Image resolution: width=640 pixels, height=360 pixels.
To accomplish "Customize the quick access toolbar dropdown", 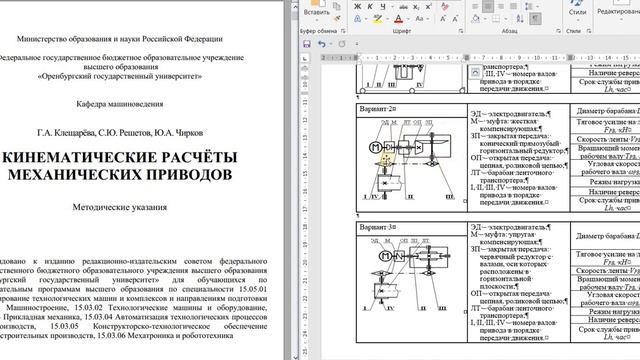I will [357, 44].
